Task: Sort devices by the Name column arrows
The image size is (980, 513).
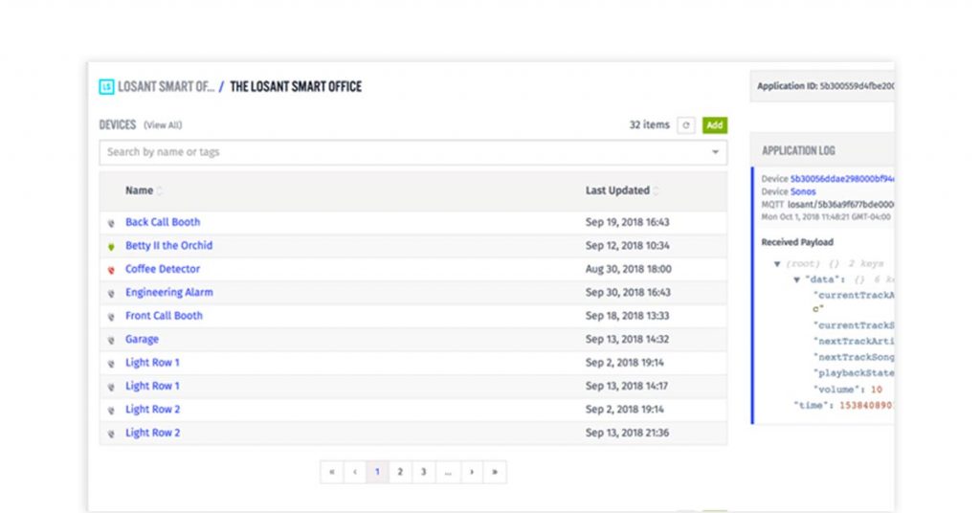Action: [160, 191]
